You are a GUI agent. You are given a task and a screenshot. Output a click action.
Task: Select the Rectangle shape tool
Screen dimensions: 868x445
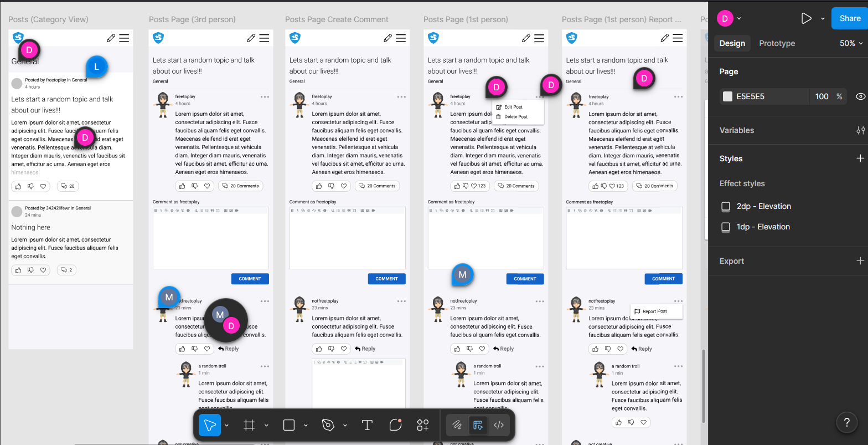click(x=288, y=425)
